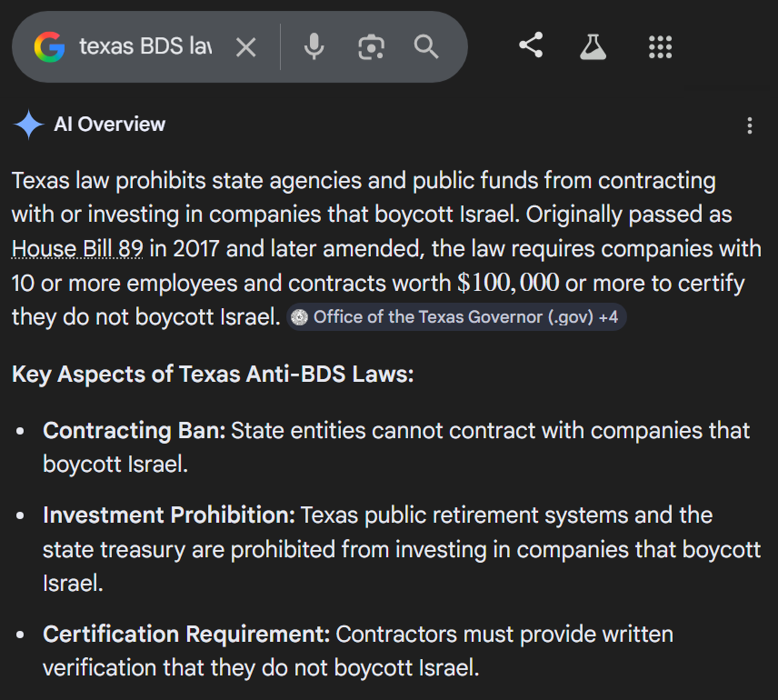Open AI Overview three-dot options menu

point(750,125)
